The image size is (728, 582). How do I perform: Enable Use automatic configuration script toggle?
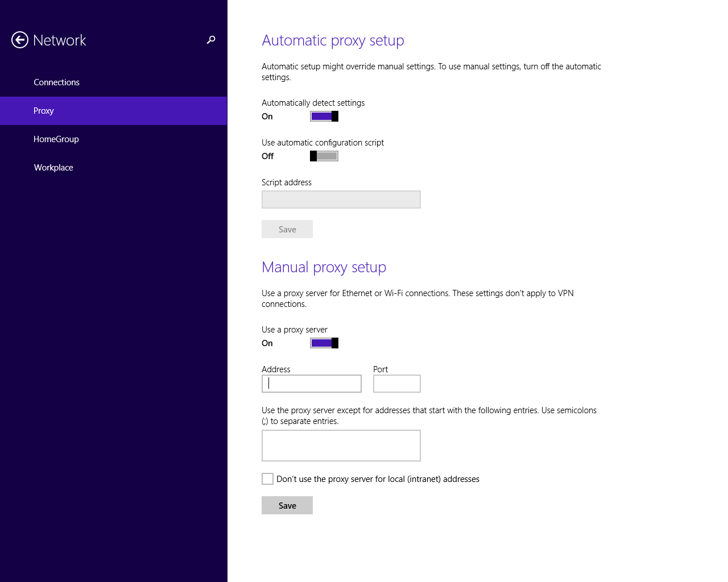(x=324, y=156)
